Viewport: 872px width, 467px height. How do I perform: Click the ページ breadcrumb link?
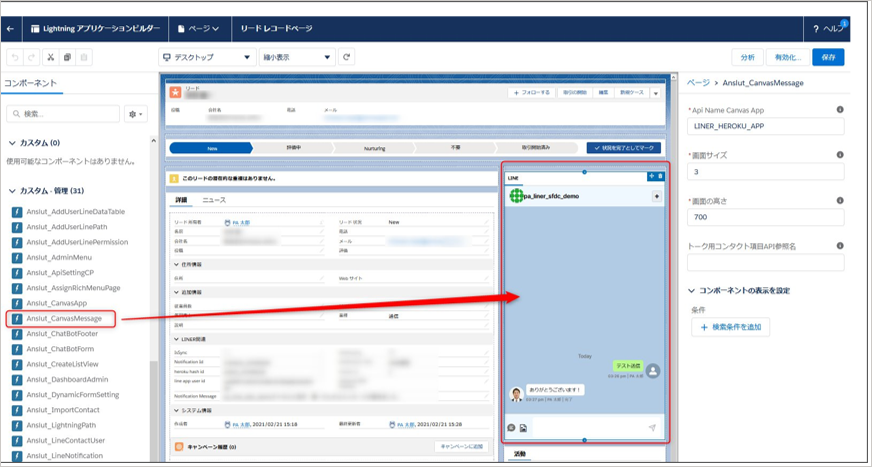[698, 83]
